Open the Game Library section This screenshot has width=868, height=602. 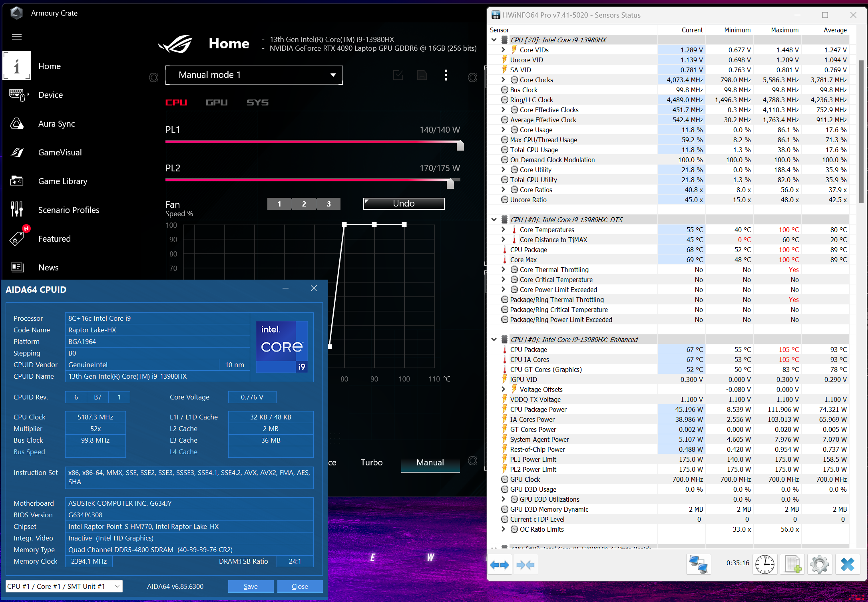17,181
